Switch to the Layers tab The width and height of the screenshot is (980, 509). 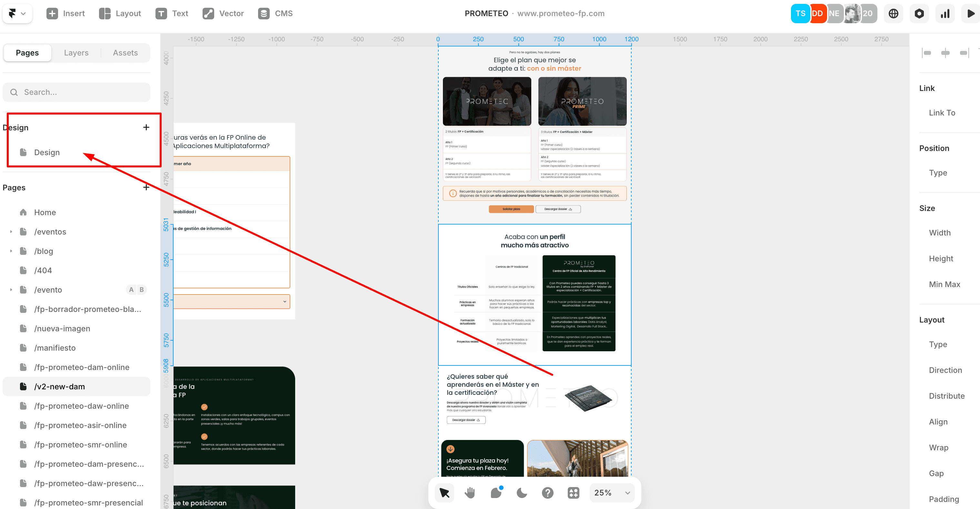click(x=76, y=53)
